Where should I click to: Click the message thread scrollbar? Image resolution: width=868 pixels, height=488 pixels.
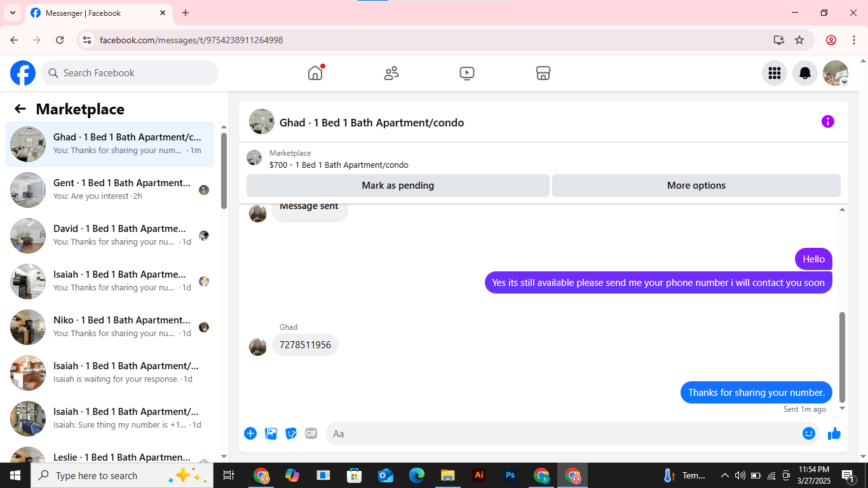coord(843,357)
